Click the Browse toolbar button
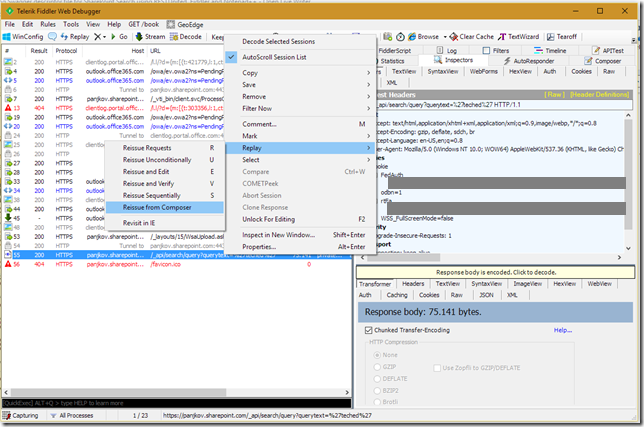The image size is (644, 427). coord(423,37)
